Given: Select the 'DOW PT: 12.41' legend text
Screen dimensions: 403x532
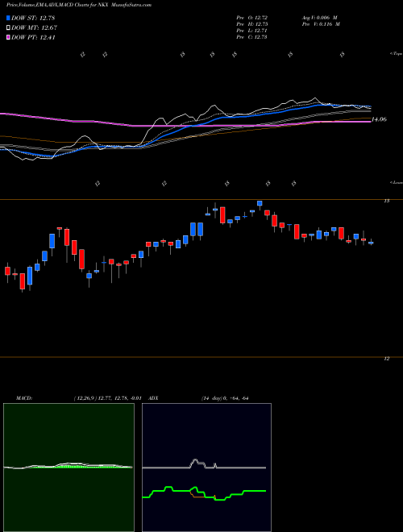Looking at the screenshot, I should point(33,38).
